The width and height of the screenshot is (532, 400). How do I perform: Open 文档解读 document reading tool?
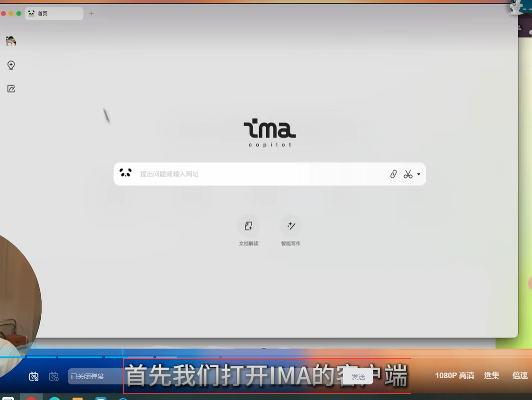point(249,231)
